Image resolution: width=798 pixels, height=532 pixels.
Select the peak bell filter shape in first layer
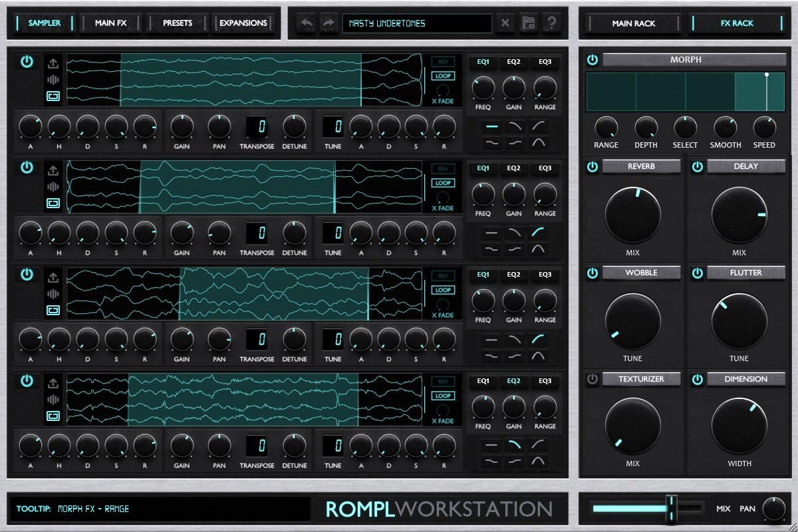tap(538, 142)
